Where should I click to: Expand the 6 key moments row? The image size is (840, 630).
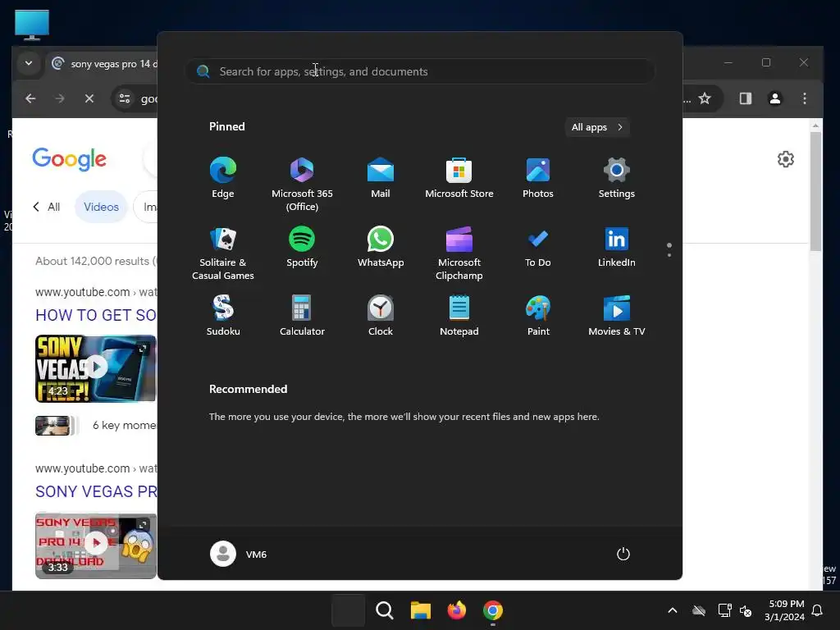[x=97, y=426]
